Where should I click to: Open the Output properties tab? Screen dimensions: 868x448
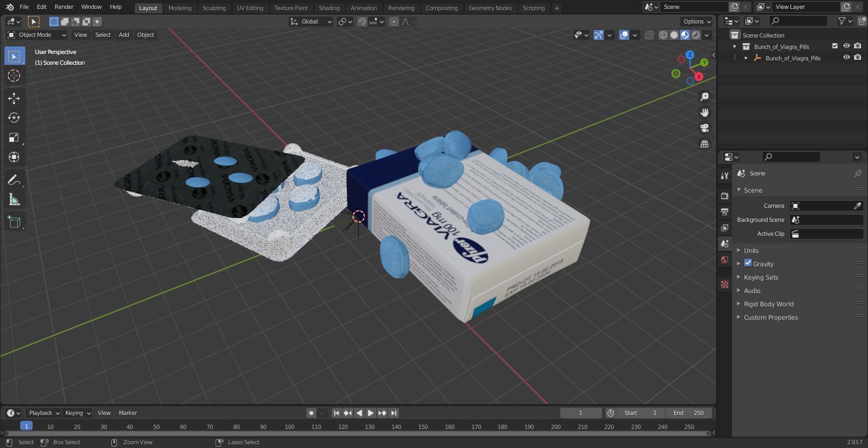point(724,212)
